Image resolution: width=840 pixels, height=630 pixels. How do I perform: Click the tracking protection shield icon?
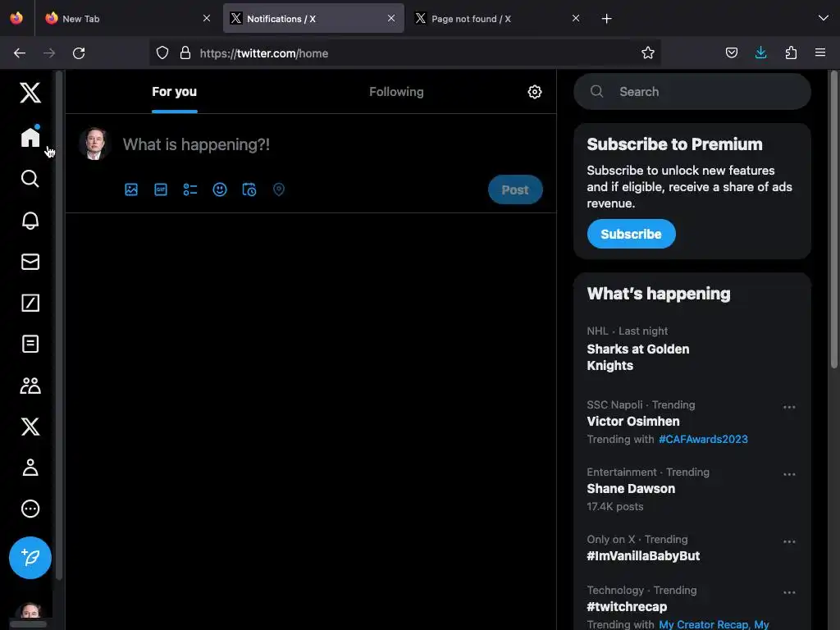tap(162, 52)
